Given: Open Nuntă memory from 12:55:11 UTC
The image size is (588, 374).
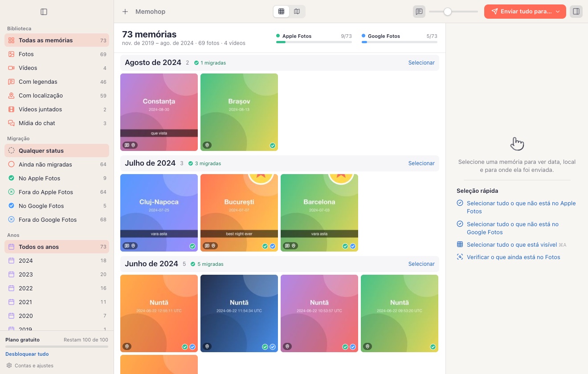Looking at the screenshot, I should pyautogui.click(x=159, y=313).
